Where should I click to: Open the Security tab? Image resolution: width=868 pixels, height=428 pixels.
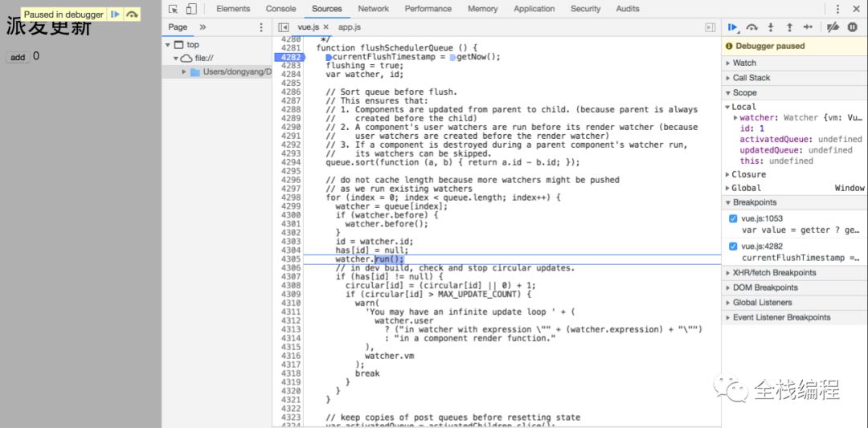tap(585, 9)
